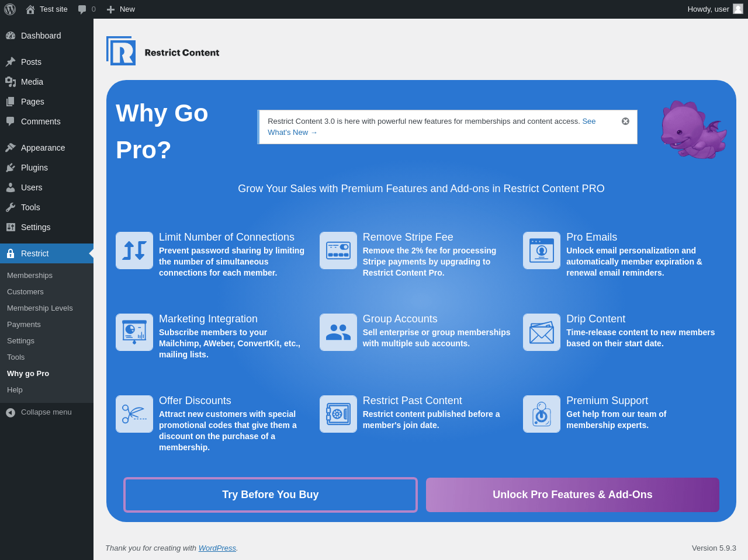Click the Media icon in the sidebar

tap(11, 82)
